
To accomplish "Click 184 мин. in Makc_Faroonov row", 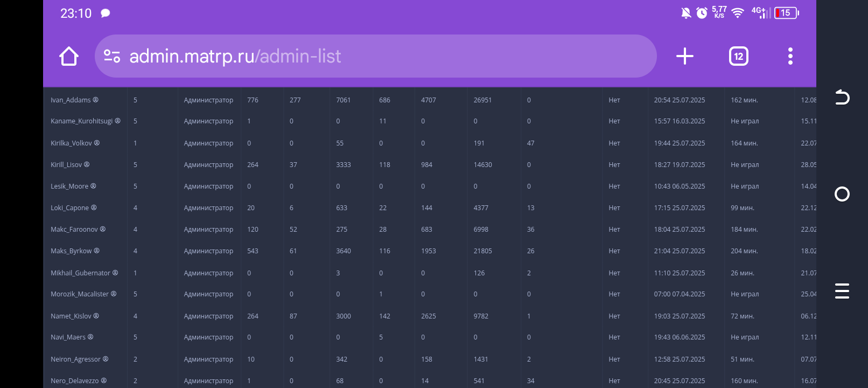I will click(744, 230).
